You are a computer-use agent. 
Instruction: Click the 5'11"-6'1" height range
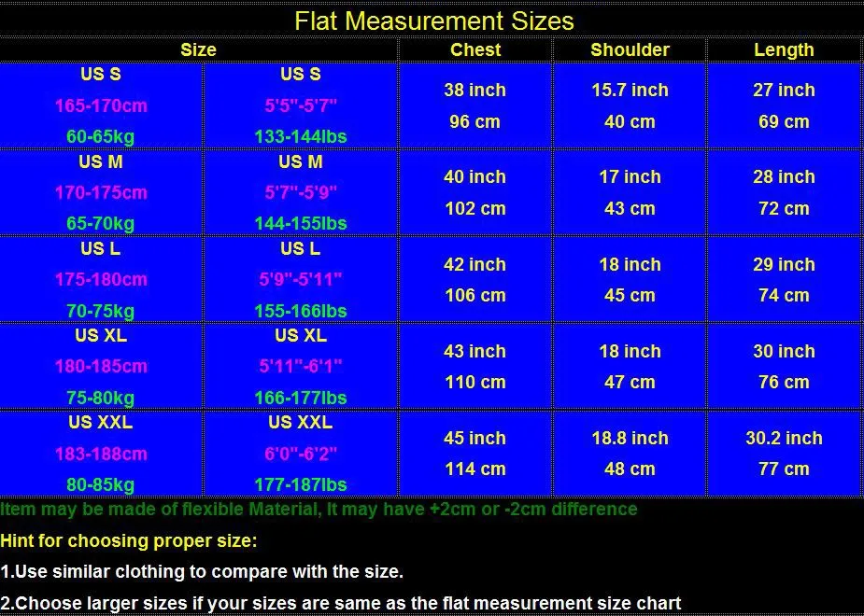click(x=301, y=366)
